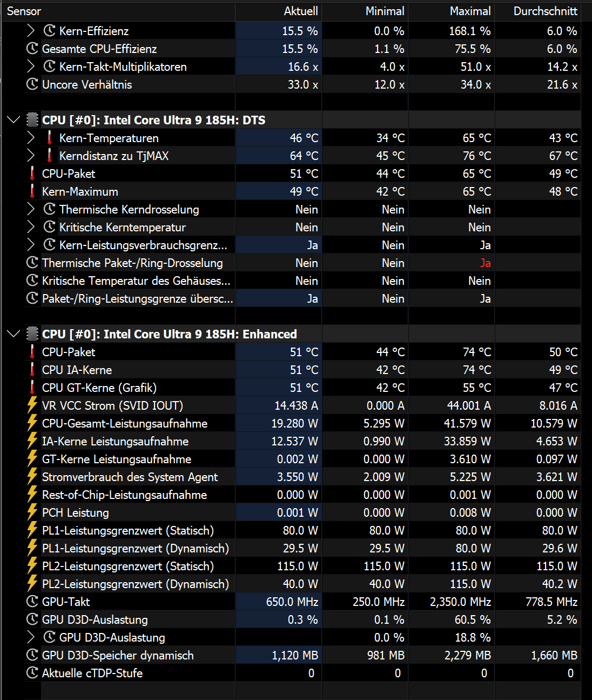Expand the nested GPU D3D-Auslastung row
This screenshot has height=700, width=592.
click(x=31, y=637)
